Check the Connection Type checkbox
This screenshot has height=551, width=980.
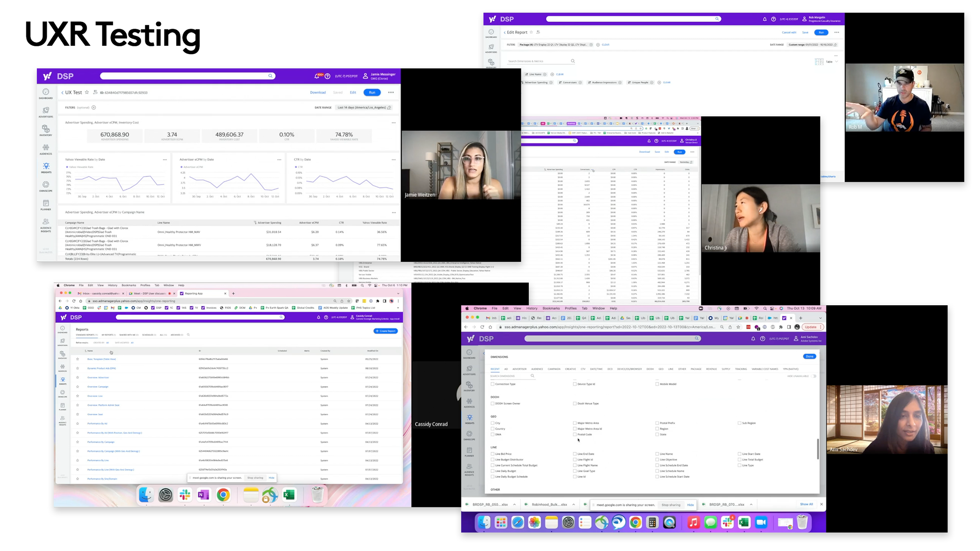(x=493, y=384)
